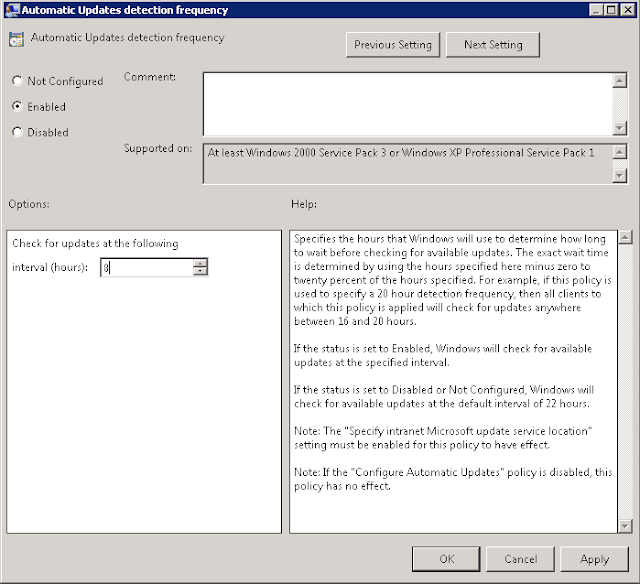Click Help pane scroll up arrow
This screenshot has height=584, width=640.
pos(625,237)
